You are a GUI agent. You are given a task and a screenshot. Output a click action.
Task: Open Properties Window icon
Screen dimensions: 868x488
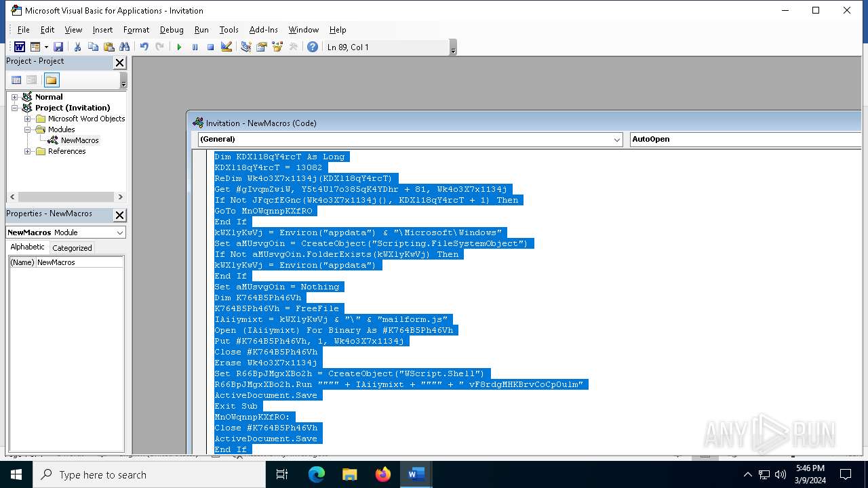[x=261, y=47]
